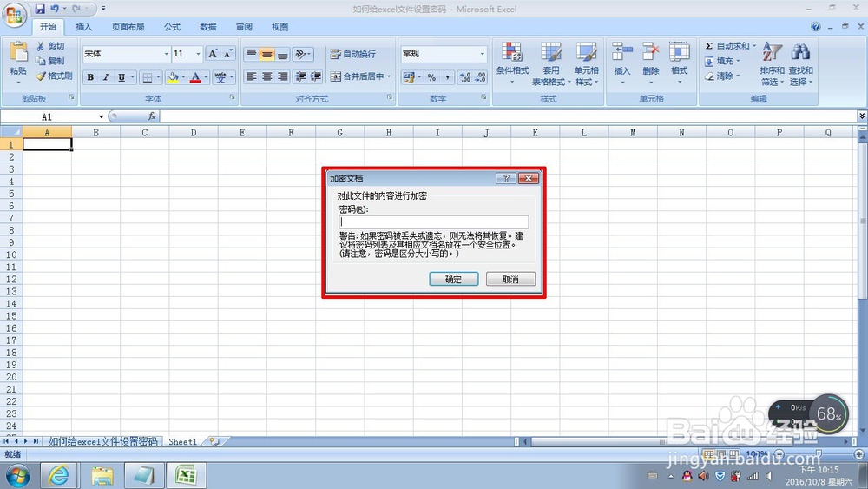
Task: Open Sort and Filter (排序和筛选)
Action: [772, 63]
